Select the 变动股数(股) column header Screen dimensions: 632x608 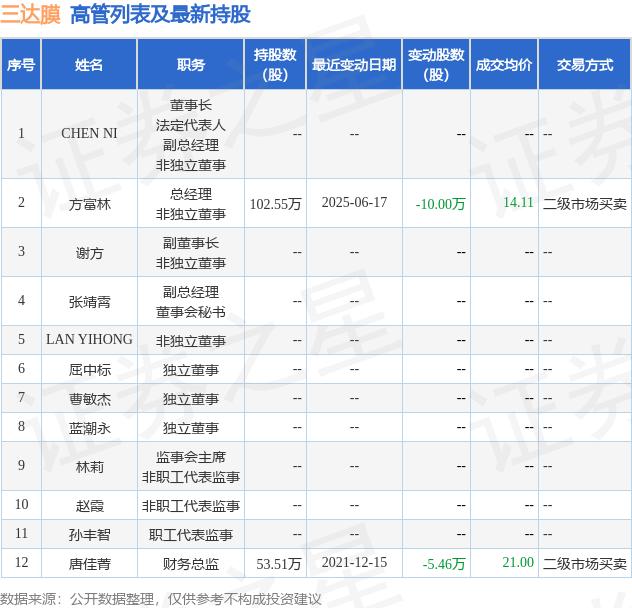[436, 65]
